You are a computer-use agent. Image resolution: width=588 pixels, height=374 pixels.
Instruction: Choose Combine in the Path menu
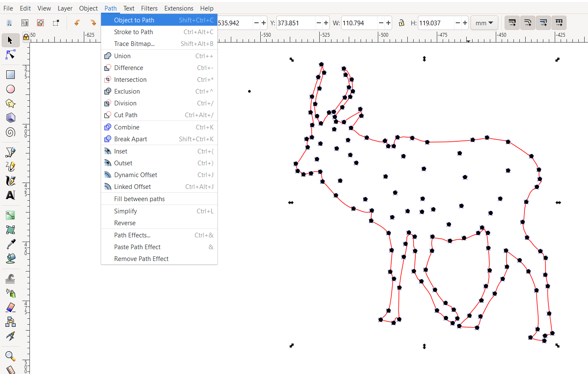[159, 127]
